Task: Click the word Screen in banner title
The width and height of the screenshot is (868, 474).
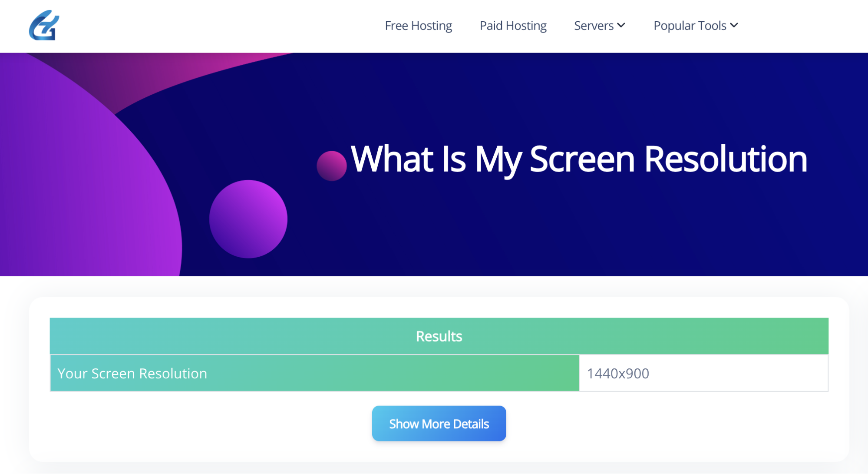Action: pyautogui.click(x=582, y=159)
